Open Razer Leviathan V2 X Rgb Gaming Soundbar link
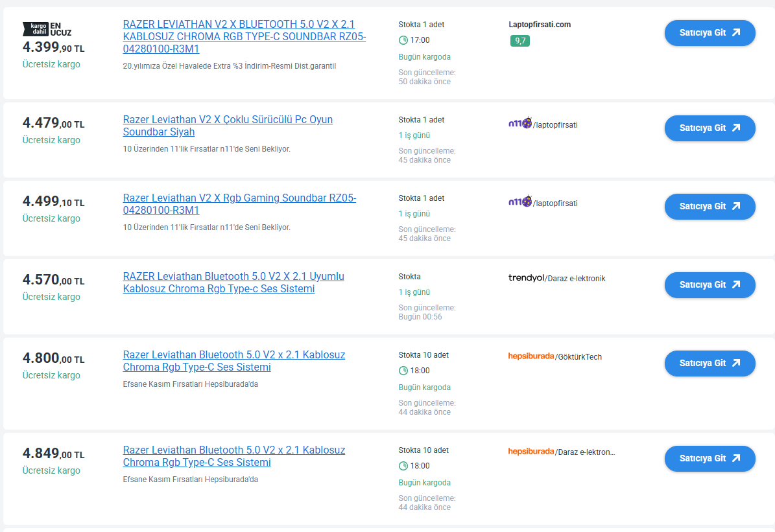This screenshot has height=532, width=775. click(x=240, y=204)
